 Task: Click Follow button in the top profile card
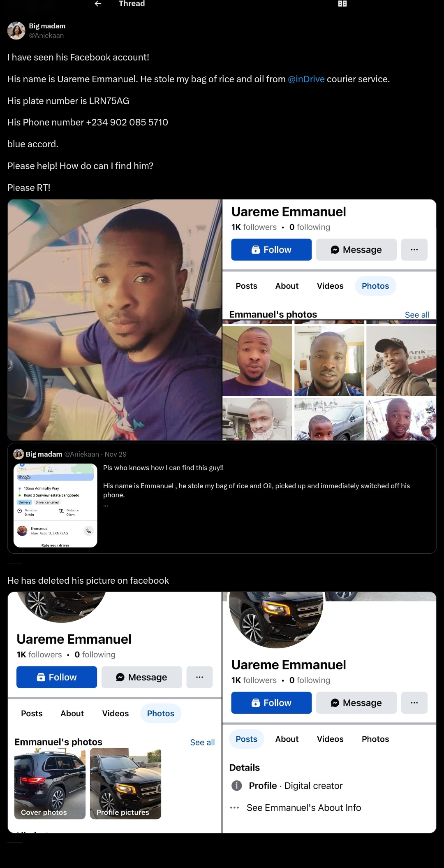click(271, 250)
